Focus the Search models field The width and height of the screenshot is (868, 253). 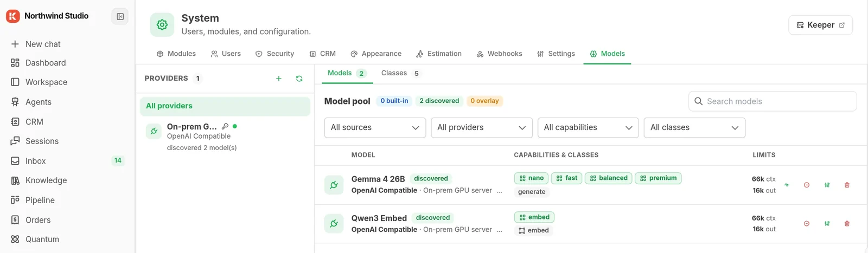pos(773,101)
